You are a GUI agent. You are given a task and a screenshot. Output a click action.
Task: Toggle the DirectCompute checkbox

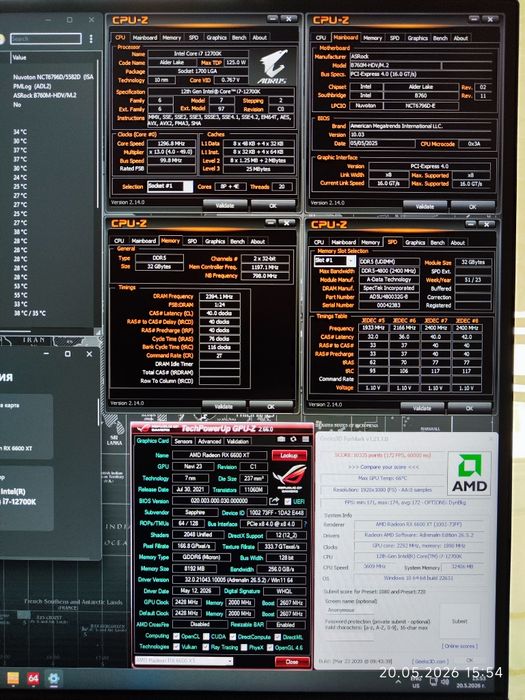pyautogui.click(x=233, y=637)
